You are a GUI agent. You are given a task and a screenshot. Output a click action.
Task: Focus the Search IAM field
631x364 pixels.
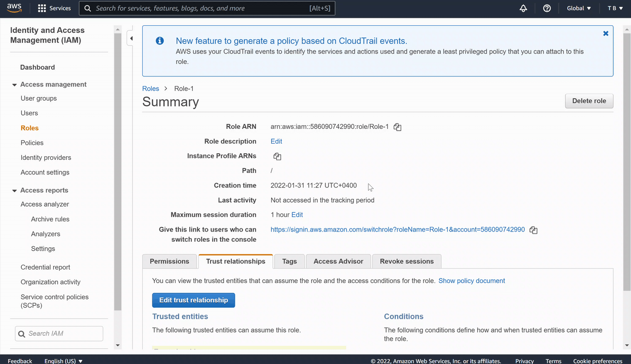59,334
